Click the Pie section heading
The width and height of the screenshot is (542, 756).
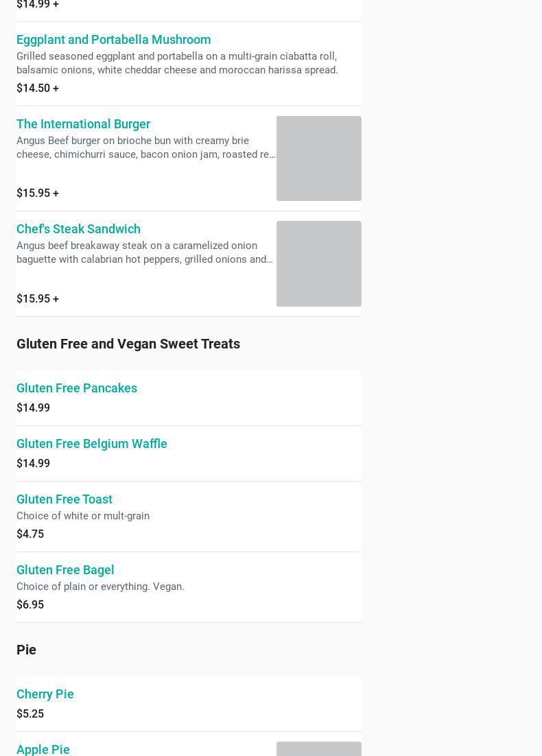coord(26,650)
